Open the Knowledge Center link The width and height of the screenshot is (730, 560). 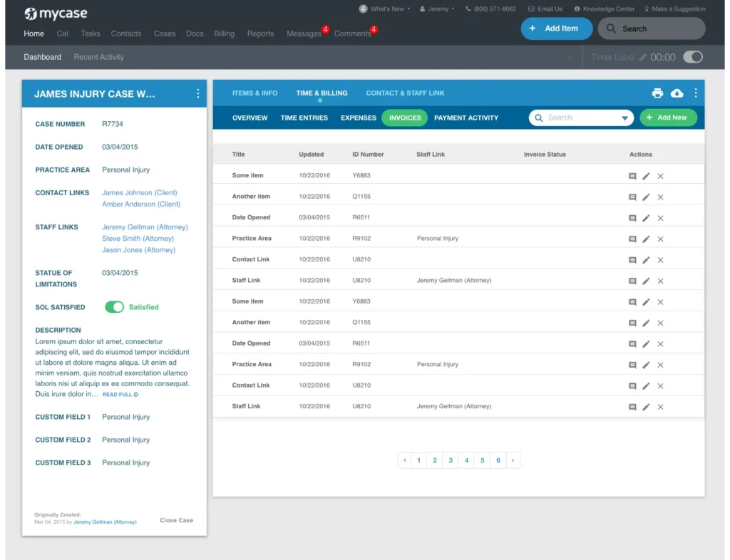click(604, 9)
